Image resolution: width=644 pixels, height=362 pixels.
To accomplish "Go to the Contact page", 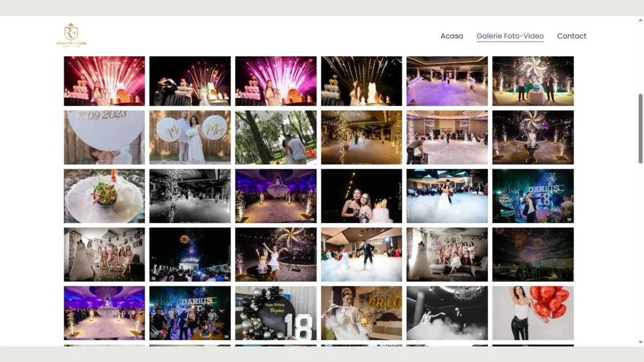I will coord(572,36).
